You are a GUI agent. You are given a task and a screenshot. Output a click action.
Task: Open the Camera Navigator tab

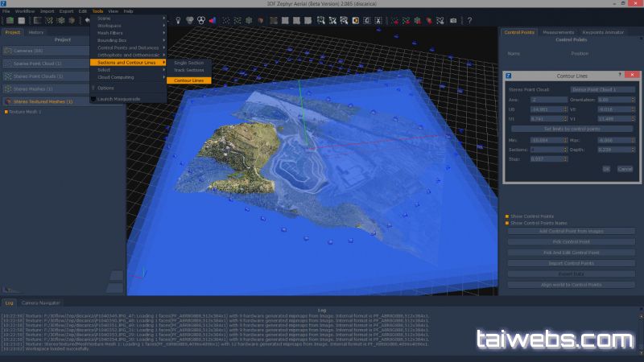click(40, 302)
